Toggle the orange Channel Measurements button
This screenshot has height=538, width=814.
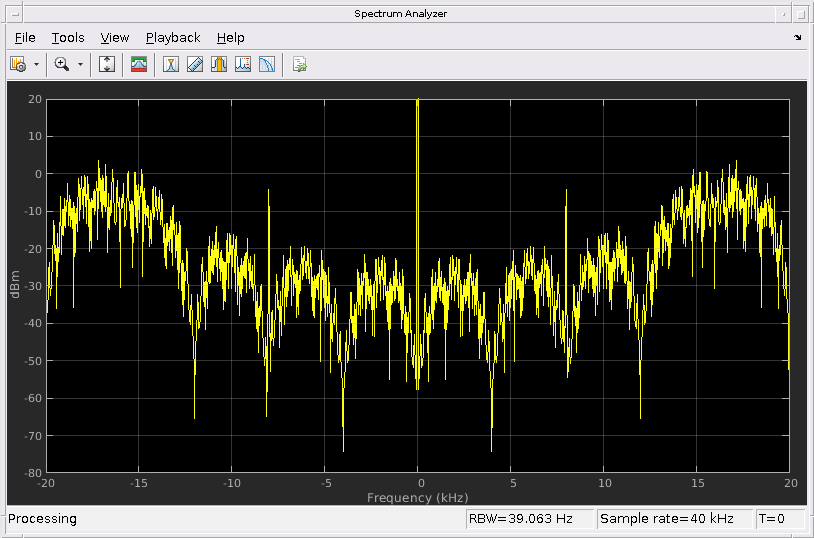coord(219,65)
